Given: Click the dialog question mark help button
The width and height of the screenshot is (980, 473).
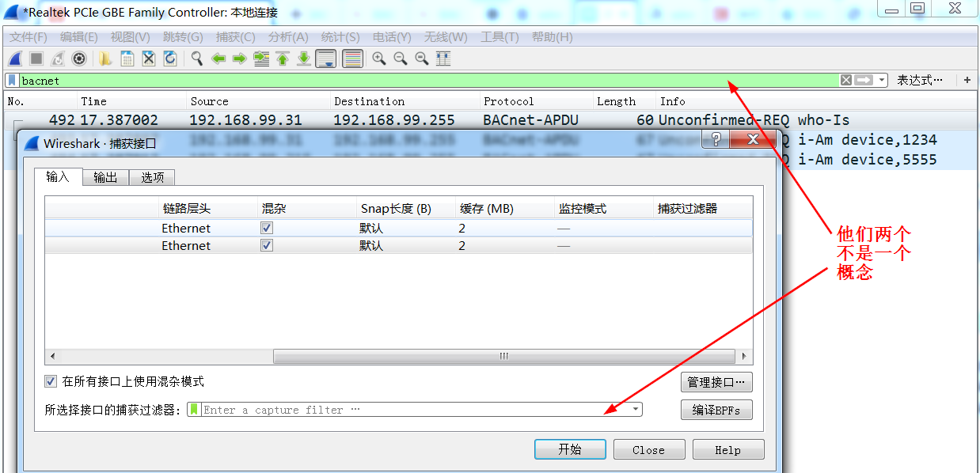Looking at the screenshot, I should pyautogui.click(x=716, y=140).
